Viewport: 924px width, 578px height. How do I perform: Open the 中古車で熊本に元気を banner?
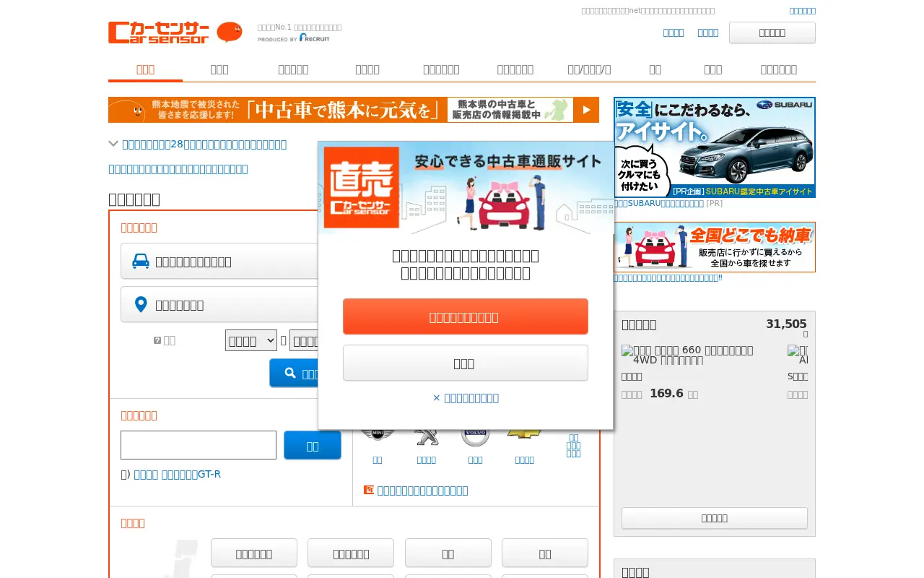click(354, 110)
